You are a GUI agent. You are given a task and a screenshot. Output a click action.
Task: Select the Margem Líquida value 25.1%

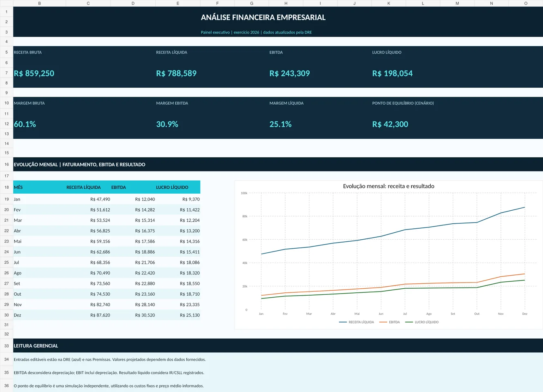tap(280, 124)
